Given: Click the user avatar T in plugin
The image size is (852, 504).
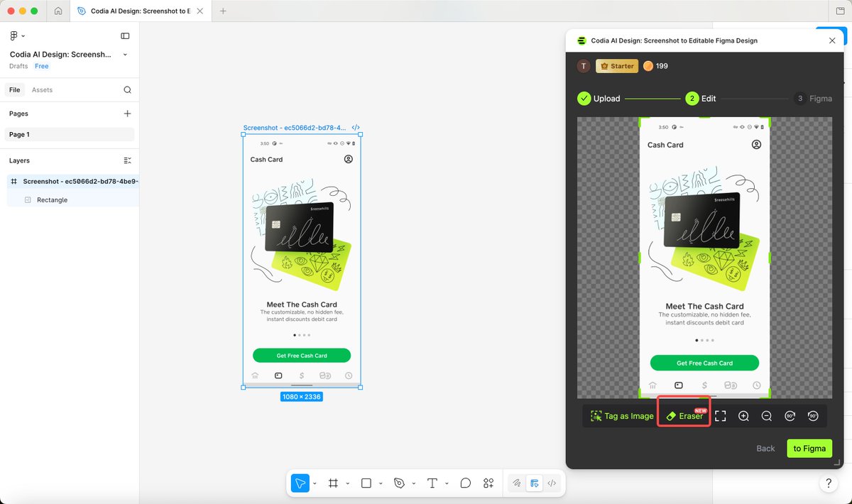Looking at the screenshot, I should (x=584, y=66).
